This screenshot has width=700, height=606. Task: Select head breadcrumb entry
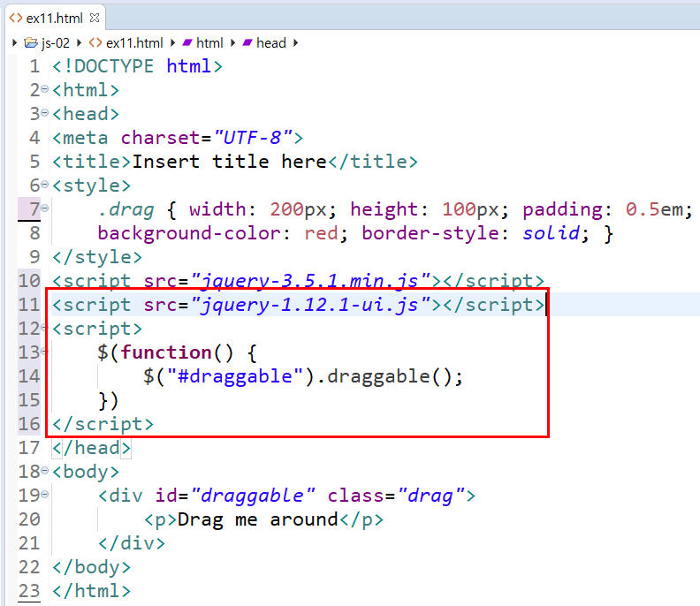(x=271, y=42)
